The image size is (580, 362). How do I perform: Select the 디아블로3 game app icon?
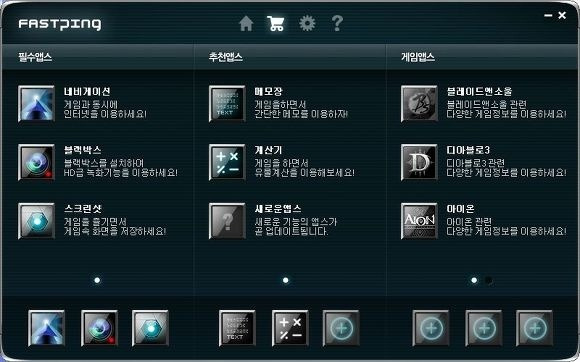pos(419,162)
